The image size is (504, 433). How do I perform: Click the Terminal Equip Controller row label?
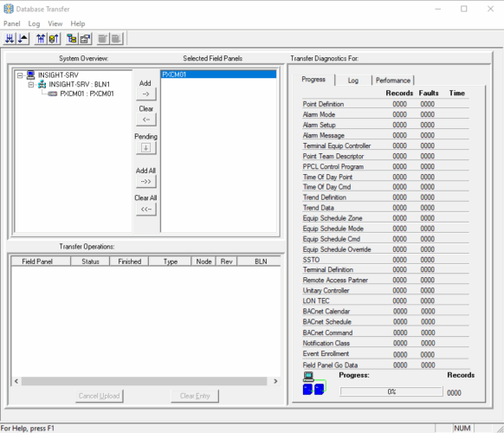click(337, 146)
